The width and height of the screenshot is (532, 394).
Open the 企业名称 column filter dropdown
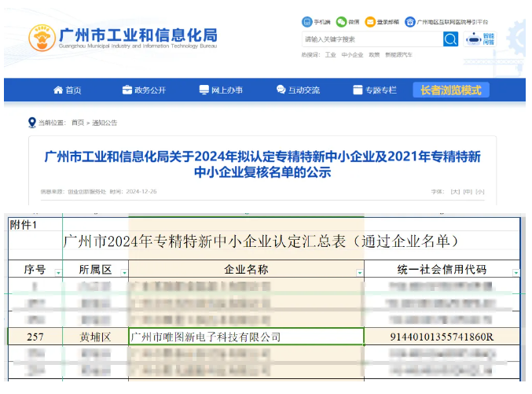[x=360, y=273]
